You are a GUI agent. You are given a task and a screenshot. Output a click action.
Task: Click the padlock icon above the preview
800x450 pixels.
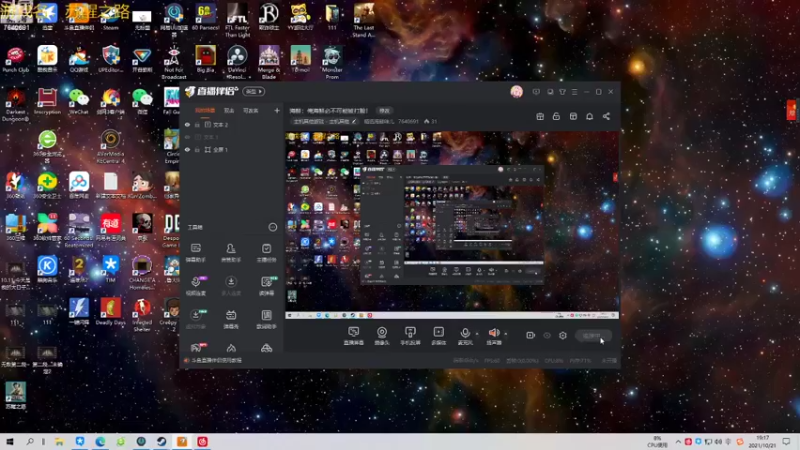pos(556,116)
